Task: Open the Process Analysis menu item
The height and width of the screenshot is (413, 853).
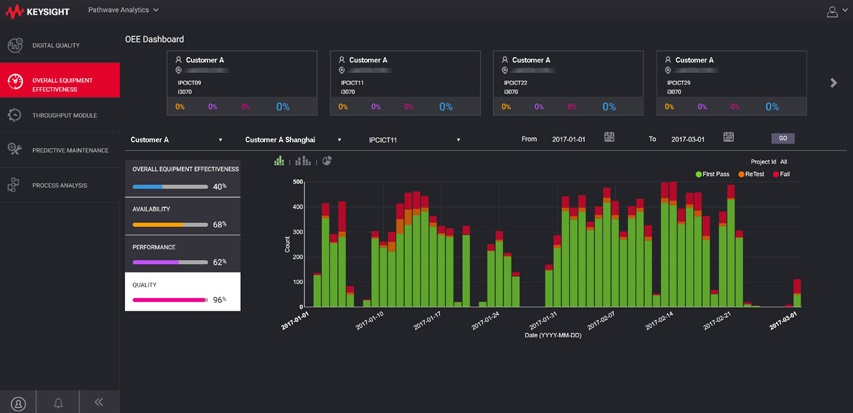Action: pyautogui.click(x=60, y=185)
